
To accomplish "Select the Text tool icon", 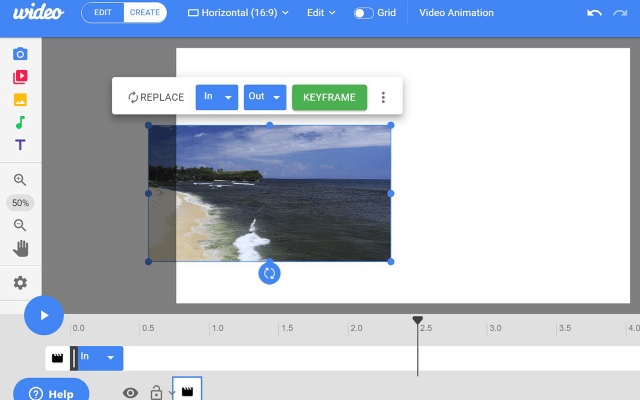I will coord(20,146).
